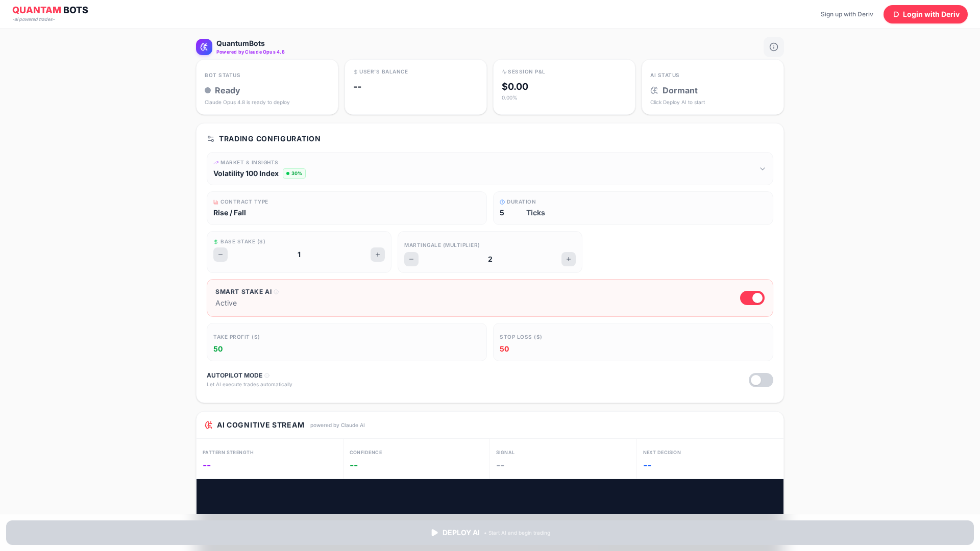Click the 'Click Deploy AI to start' text
This screenshot has height=551, width=980.
677,103
